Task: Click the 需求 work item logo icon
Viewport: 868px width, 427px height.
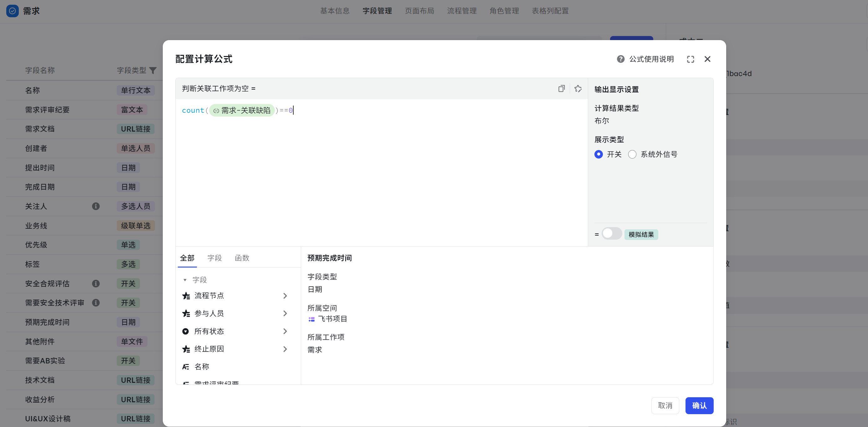Action: 13,11
